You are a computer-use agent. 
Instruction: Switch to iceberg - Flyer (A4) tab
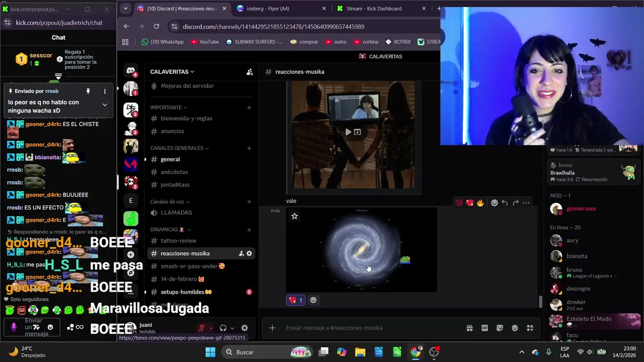tap(281, 9)
